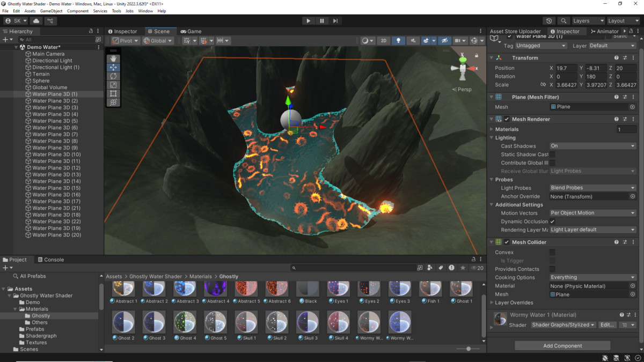The image size is (644, 362).
Task: Click the shader Edit button
Action: [x=607, y=325]
